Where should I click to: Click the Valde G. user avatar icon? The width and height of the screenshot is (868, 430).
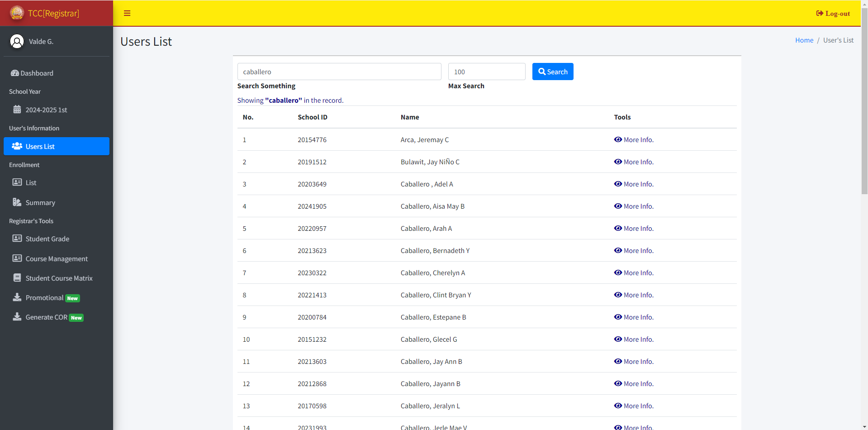pos(17,41)
